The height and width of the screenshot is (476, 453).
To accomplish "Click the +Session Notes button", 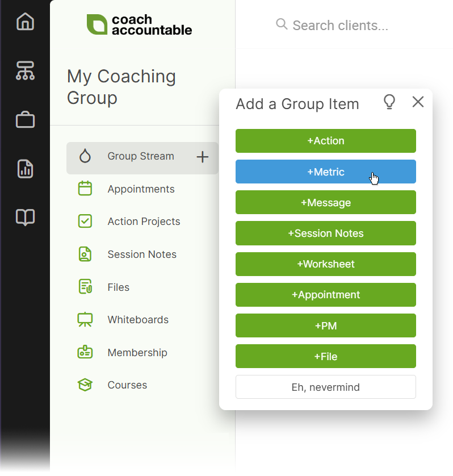I will [326, 233].
